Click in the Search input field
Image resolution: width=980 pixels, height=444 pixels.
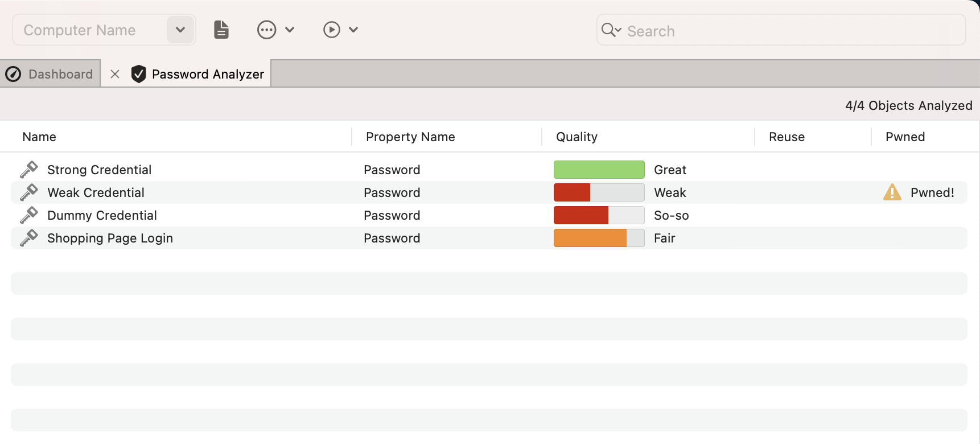781,30
